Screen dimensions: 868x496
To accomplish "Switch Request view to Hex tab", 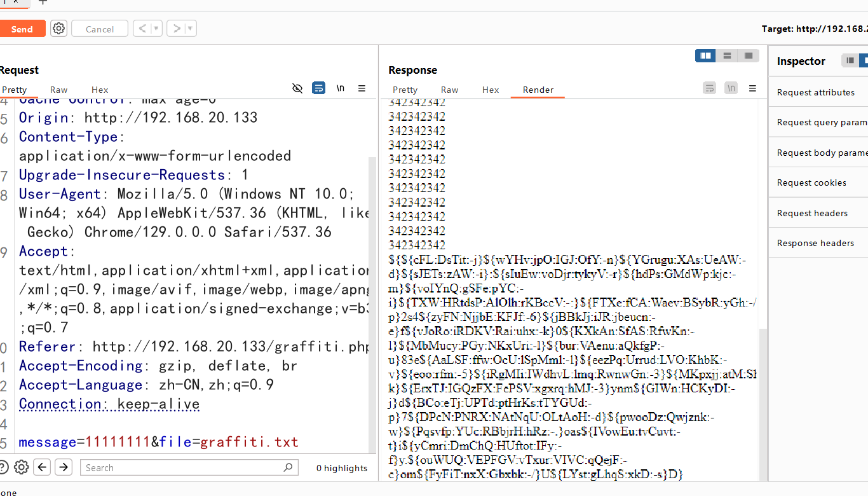I will (x=100, y=90).
